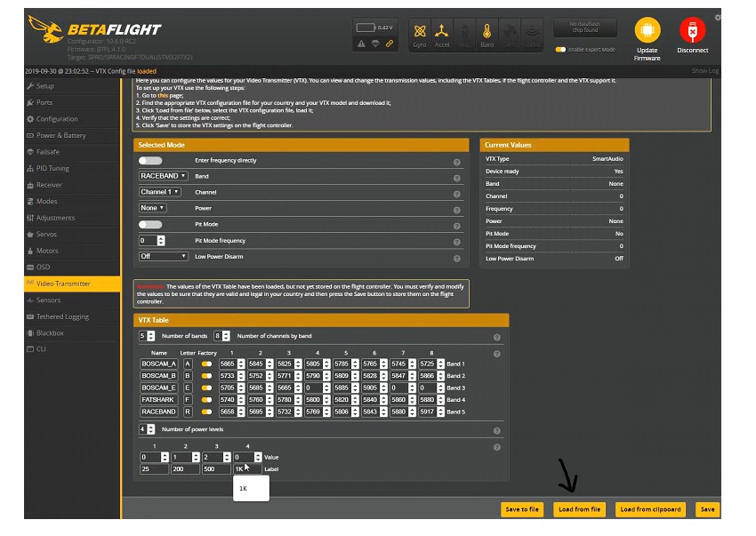
Task: Click the Update Firmware chip icon
Action: click(647, 30)
